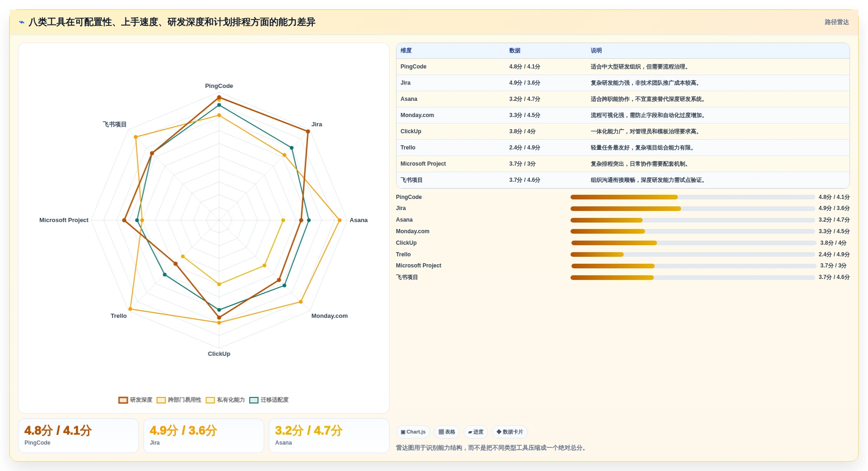This screenshot has height=471, width=868.
Task: Select the 飞书项目 table row name
Action: 412,180
